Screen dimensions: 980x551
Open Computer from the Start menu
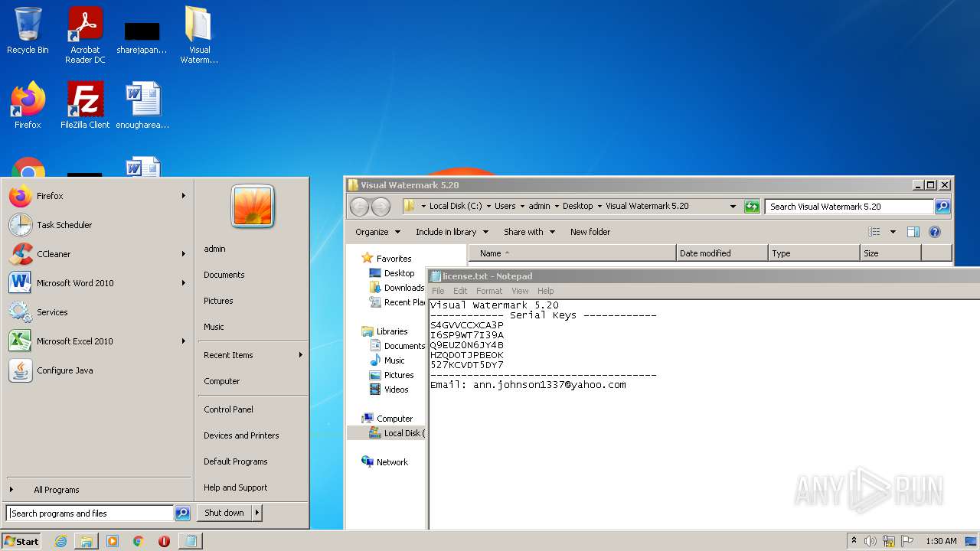[221, 381]
